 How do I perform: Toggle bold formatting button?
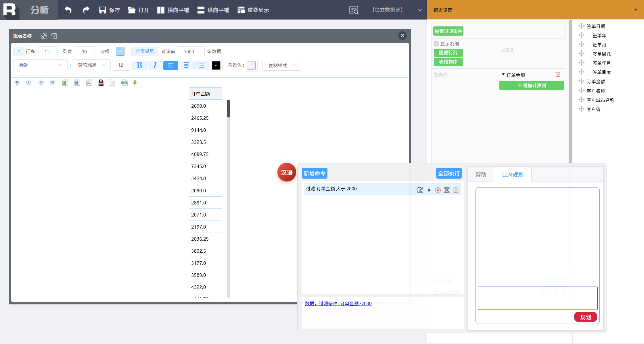pyautogui.click(x=139, y=65)
